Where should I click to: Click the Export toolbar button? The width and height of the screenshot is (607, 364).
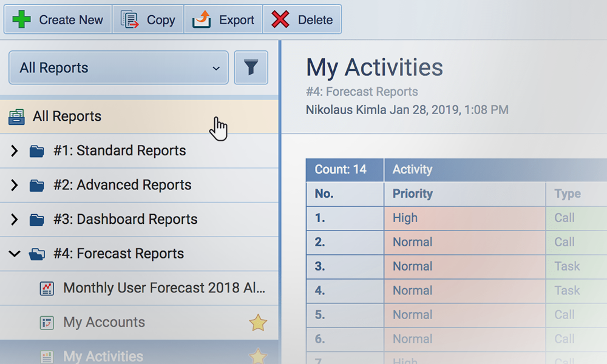click(223, 20)
